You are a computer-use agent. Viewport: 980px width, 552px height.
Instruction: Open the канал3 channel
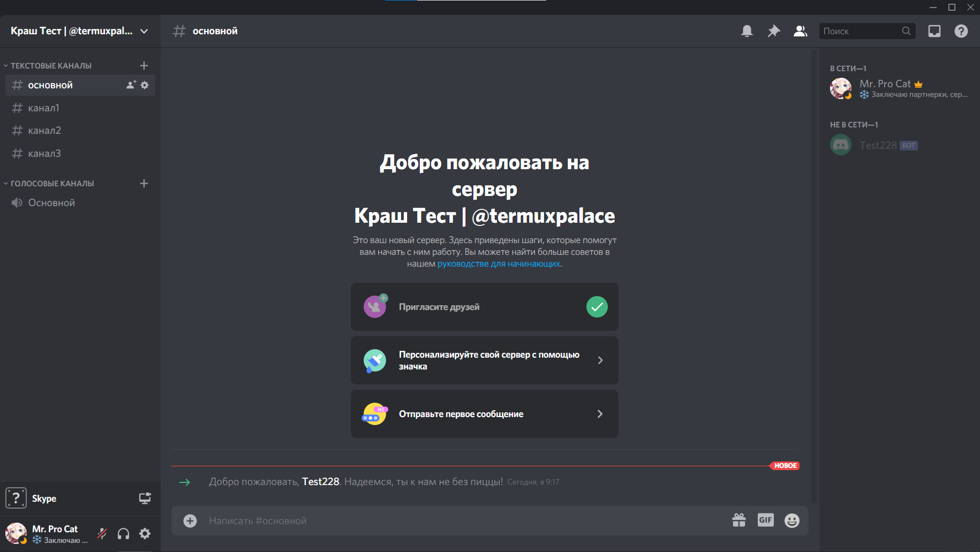tap(80, 154)
